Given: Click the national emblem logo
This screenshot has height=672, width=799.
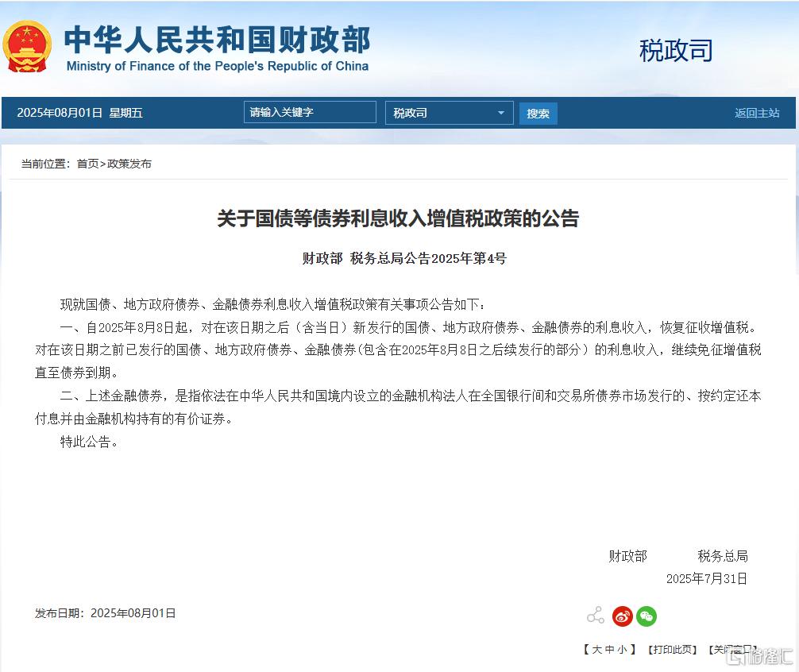Looking at the screenshot, I should 27,47.
